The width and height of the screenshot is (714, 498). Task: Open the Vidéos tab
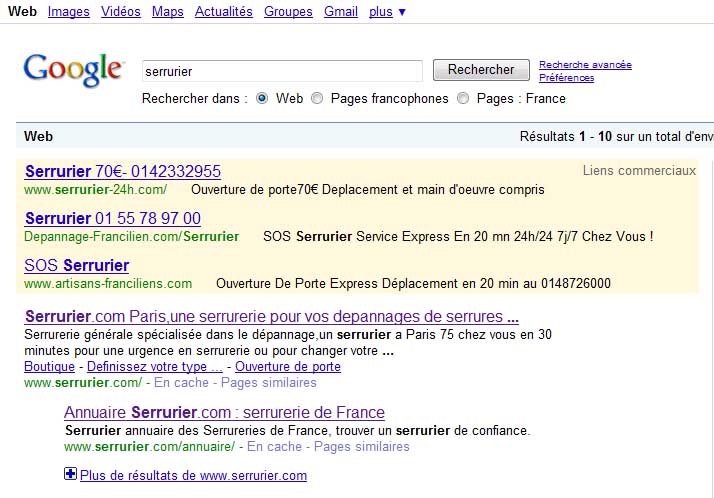121,12
